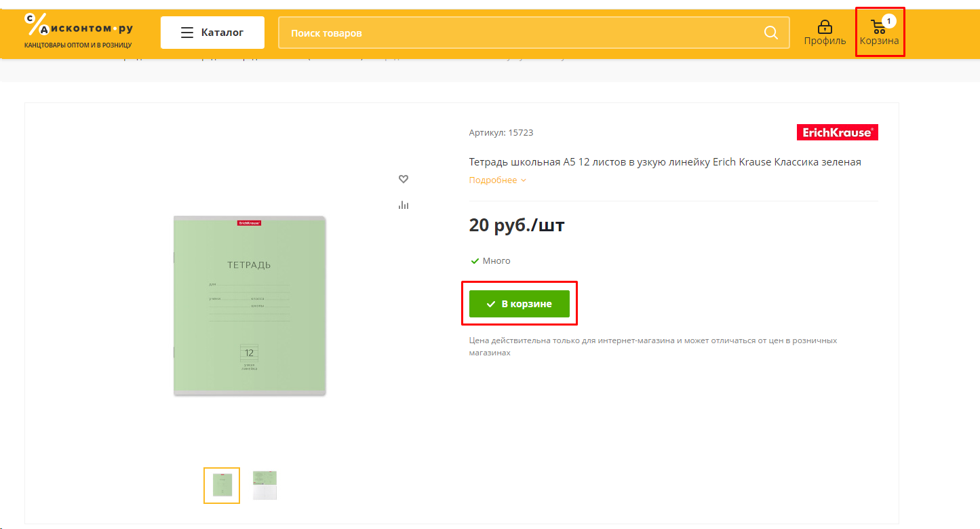Open the Профиль lock icon
The height and width of the screenshot is (529, 980).
(825, 28)
